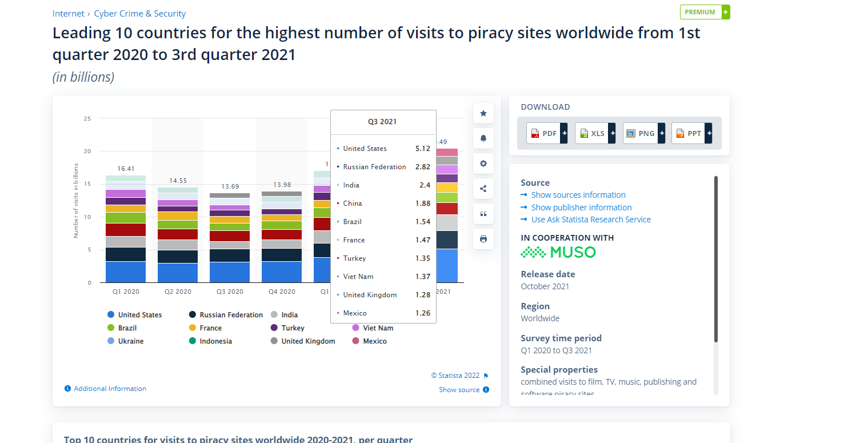Download the statistic as PDF
This screenshot has height=443, width=868.
coord(547,133)
